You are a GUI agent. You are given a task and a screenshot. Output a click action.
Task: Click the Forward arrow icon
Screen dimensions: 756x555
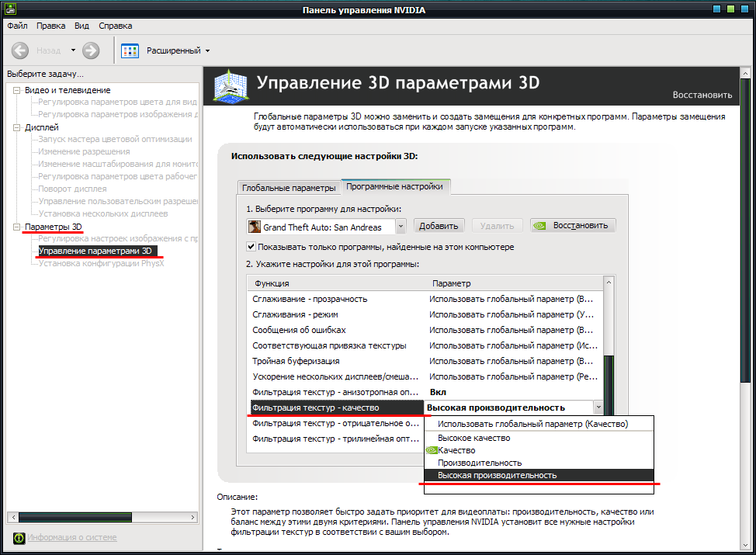coord(91,50)
